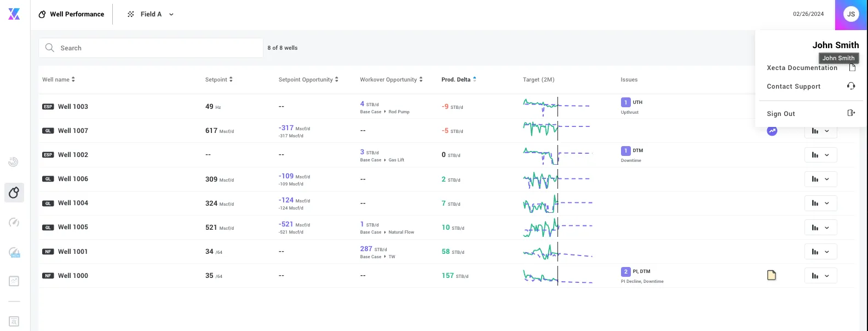Click the NF tag beside Well 1001
Image resolution: width=868 pixels, height=331 pixels.
[x=48, y=252]
